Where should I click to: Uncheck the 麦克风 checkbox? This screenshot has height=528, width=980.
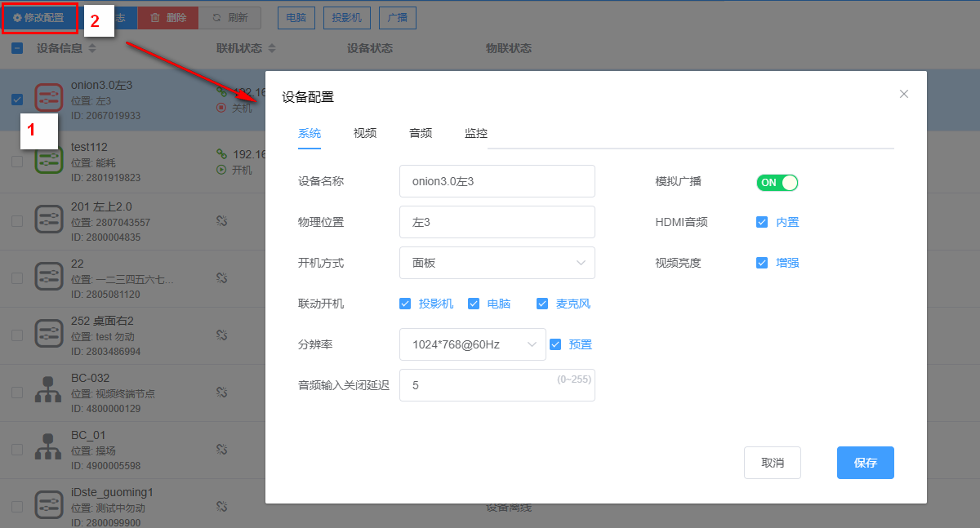[x=542, y=304]
